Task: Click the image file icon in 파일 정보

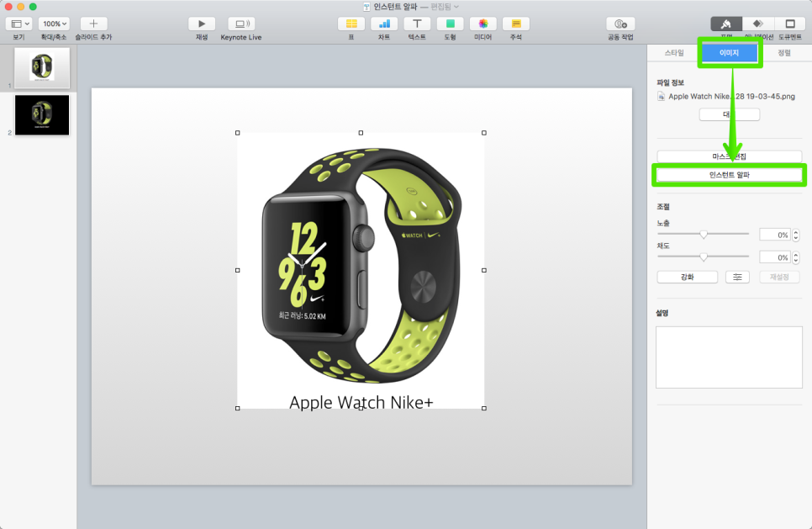Action: [x=661, y=97]
